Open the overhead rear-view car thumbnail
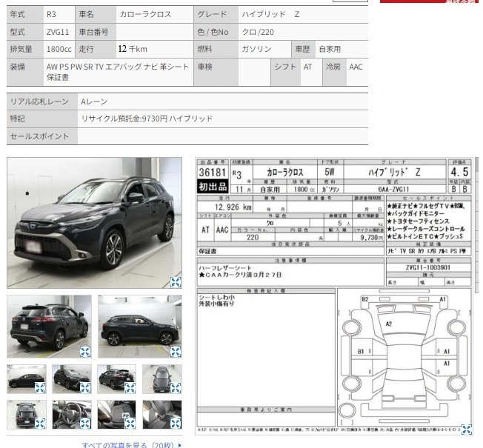The width and height of the screenshot is (483, 448). [27, 415]
